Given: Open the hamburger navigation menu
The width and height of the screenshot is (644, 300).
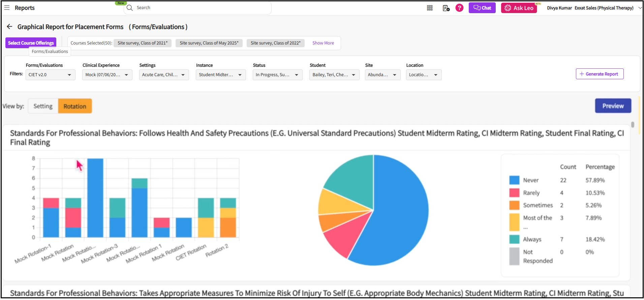Looking at the screenshot, I should point(7,8).
